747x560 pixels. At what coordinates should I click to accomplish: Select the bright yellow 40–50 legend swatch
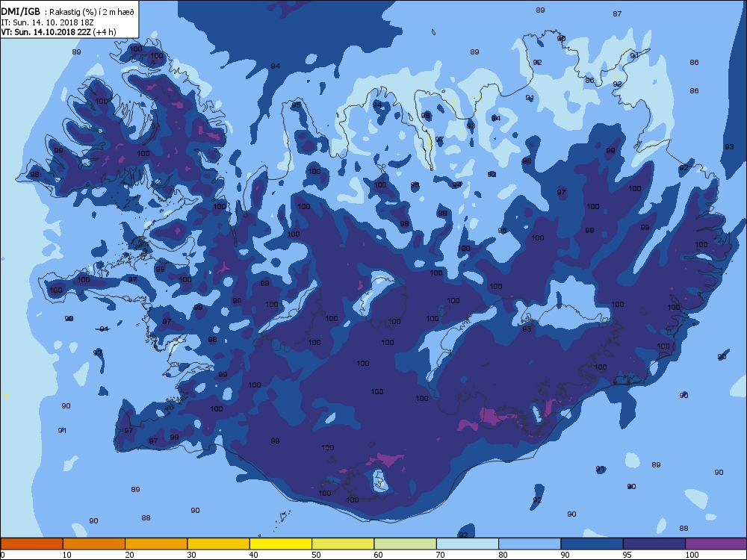point(281,544)
